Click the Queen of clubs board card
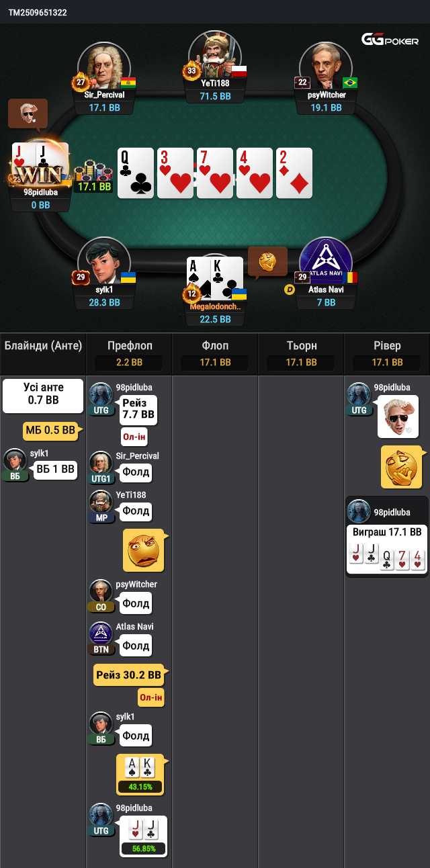 (x=136, y=173)
